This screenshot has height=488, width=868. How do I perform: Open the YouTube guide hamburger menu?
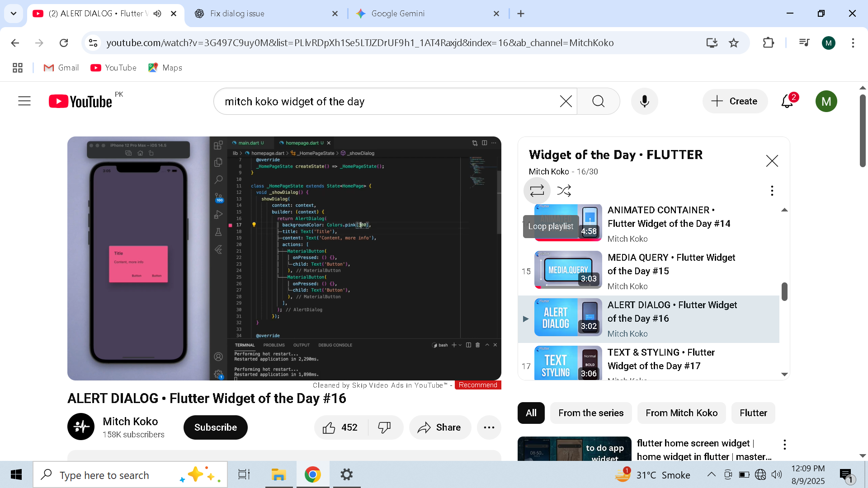[24, 101]
